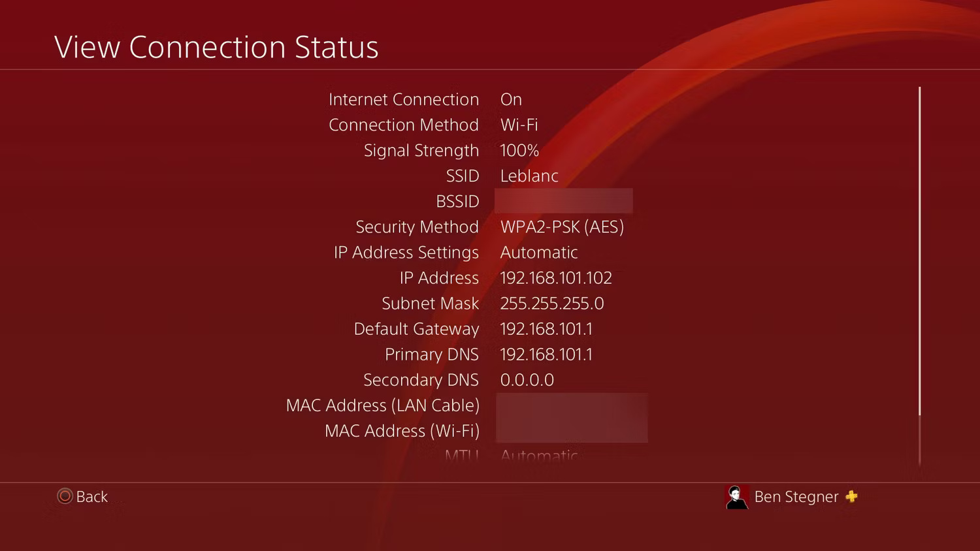Click the Wi-Fi connection method value
Viewport: 980px width, 551px height.
pyautogui.click(x=519, y=125)
